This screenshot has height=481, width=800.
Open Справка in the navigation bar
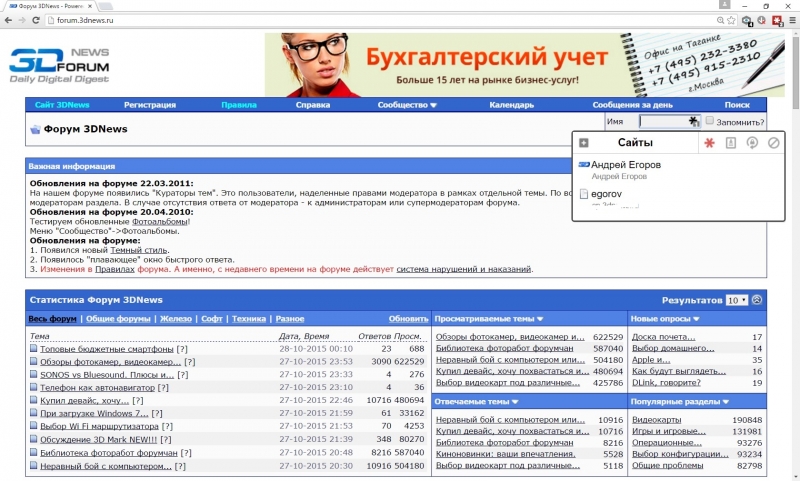click(x=313, y=105)
